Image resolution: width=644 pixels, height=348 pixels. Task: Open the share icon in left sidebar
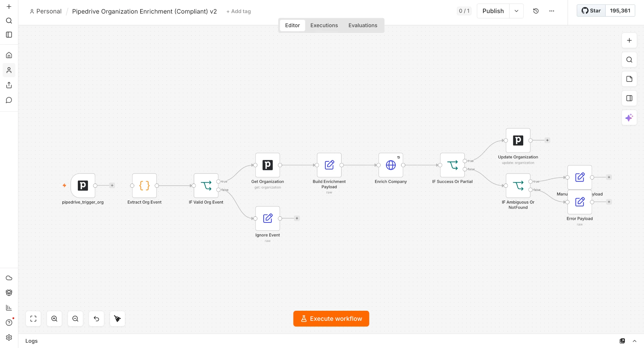pos(9,85)
